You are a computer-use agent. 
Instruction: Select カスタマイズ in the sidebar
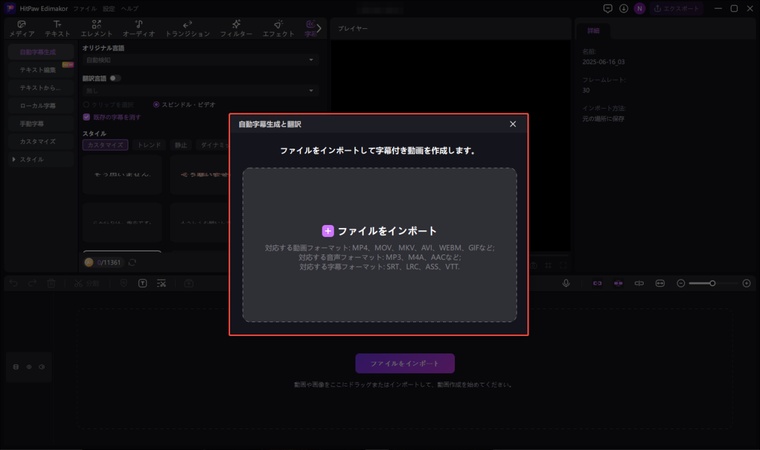point(41,142)
